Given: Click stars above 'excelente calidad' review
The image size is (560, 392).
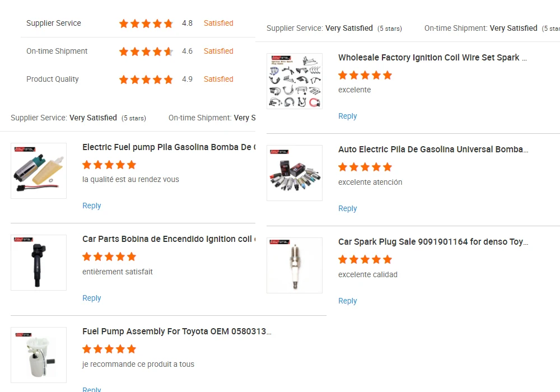Looking at the screenshot, I should (365, 260).
